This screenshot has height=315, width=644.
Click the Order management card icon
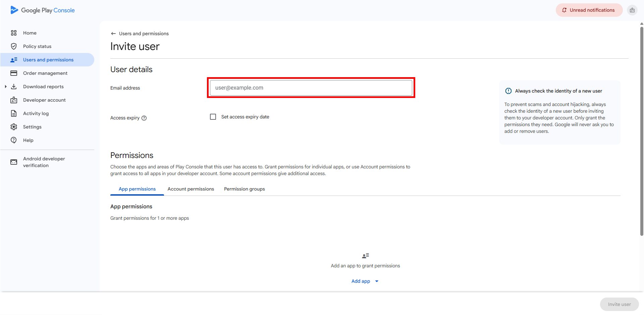point(14,73)
